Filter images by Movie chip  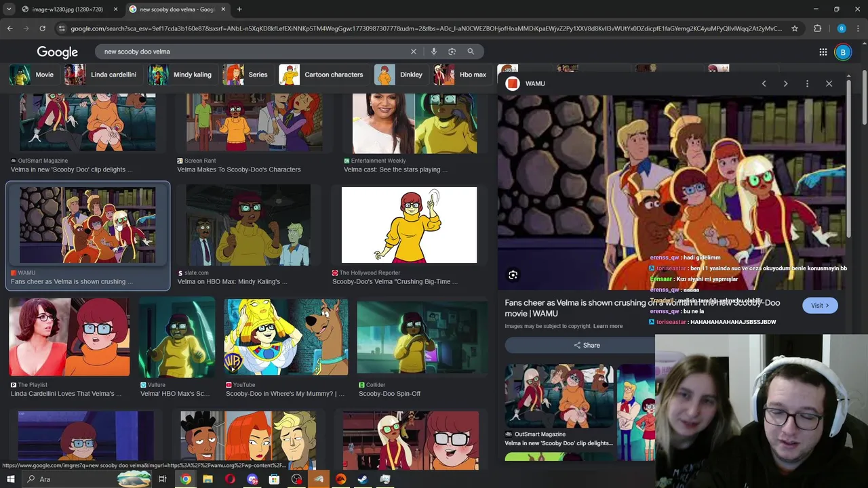click(x=33, y=75)
